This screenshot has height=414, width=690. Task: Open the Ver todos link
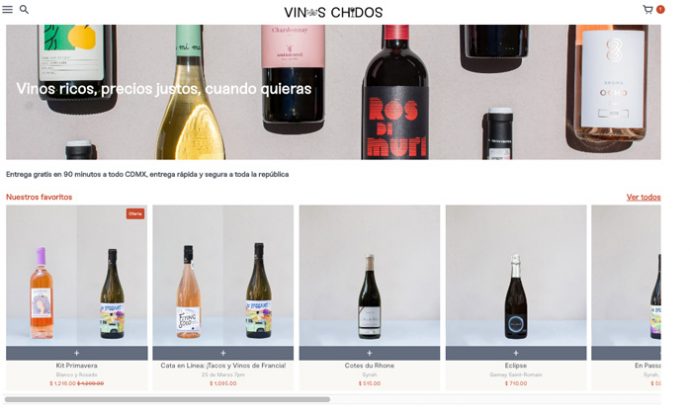(643, 197)
